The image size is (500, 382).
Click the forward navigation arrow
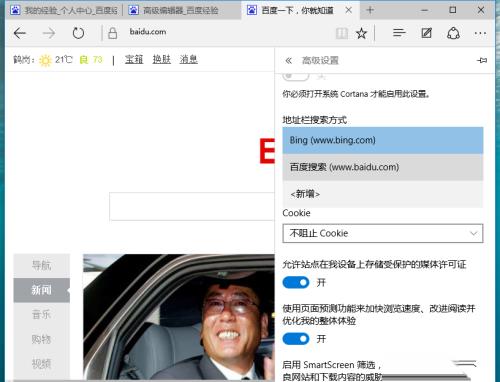pyautogui.click(x=49, y=33)
